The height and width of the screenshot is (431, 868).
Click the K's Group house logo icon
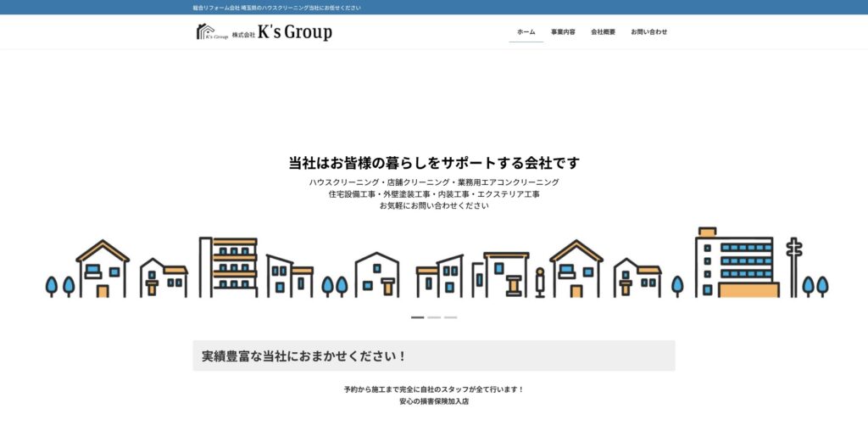pyautogui.click(x=212, y=32)
